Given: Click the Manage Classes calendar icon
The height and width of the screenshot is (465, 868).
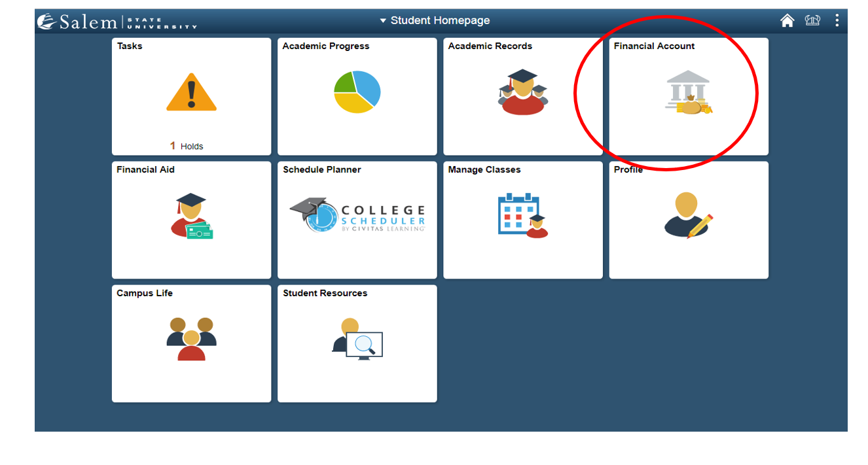Looking at the screenshot, I should [x=522, y=216].
